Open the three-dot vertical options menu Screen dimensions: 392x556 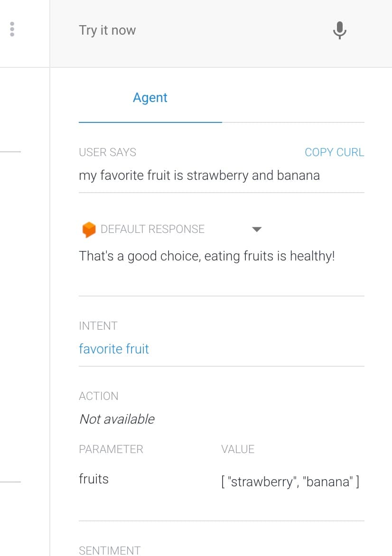pyautogui.click(x=12, y=29)
